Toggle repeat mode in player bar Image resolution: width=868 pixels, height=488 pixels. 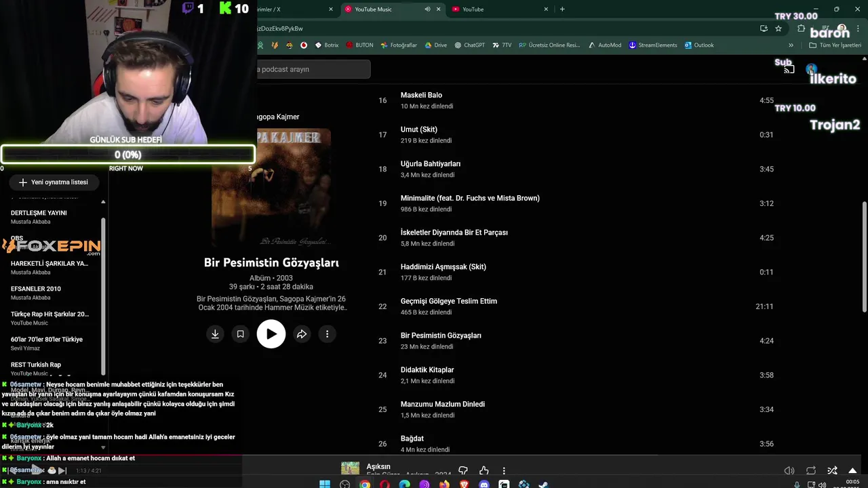tap(811, 470)
